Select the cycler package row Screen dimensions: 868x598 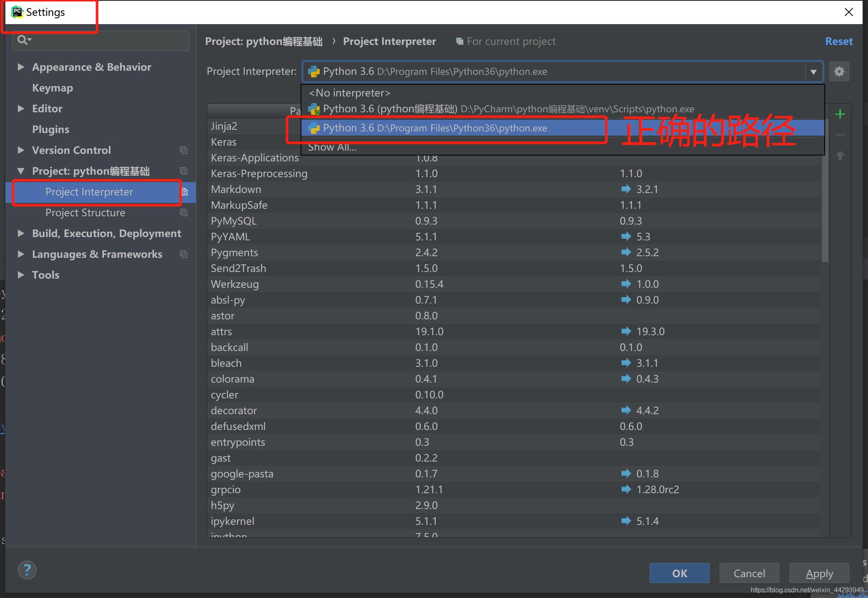click(514, 395)
